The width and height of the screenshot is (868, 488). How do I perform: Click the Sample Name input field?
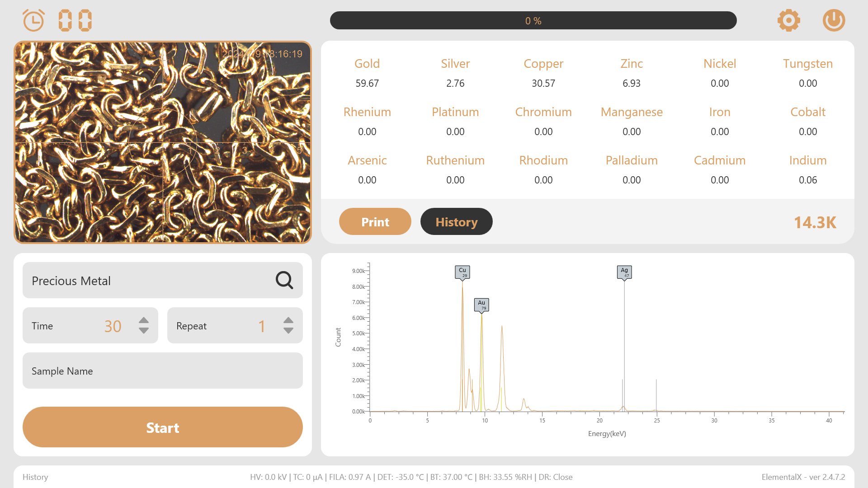[x=163, y=371]
